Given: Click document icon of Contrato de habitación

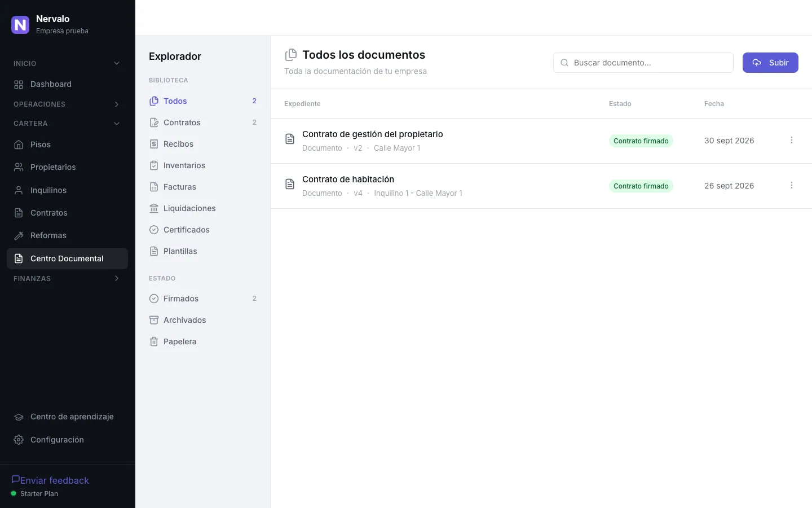Looking at the screenshot, I should click(290, 184).
